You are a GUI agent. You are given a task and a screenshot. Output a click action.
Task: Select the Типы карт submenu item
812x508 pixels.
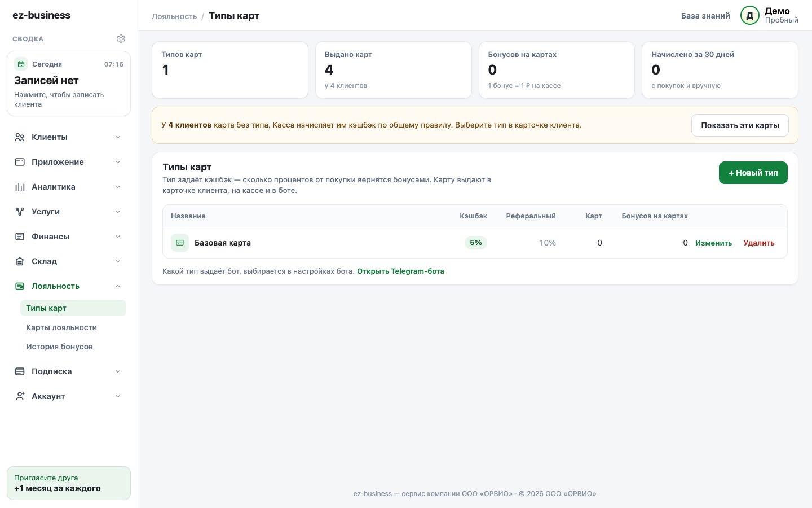[x=73, y=308]
